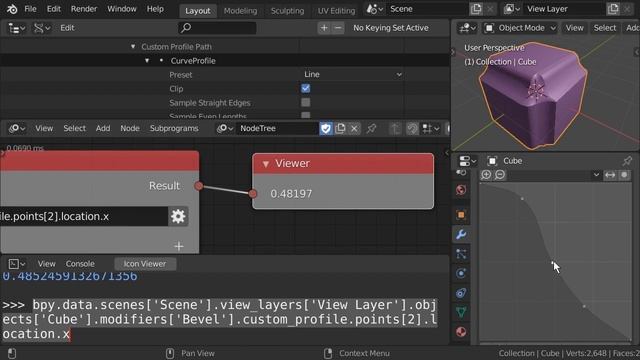Click the Cube object icon in properties header

coord(492,161)
